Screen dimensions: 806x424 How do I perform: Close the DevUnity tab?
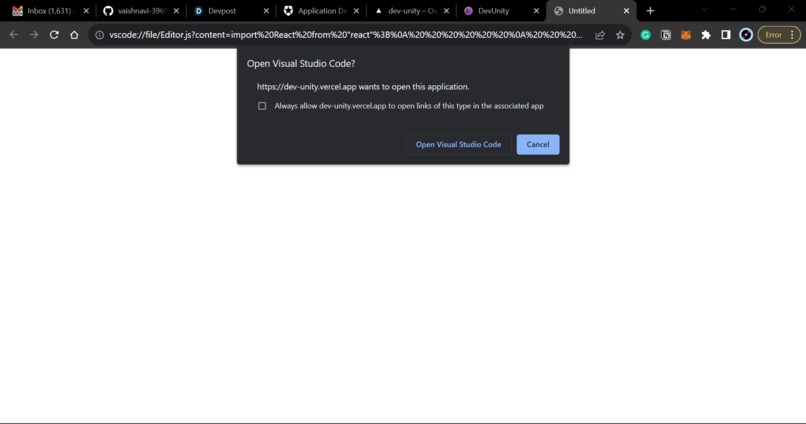[x=536, y=11]
